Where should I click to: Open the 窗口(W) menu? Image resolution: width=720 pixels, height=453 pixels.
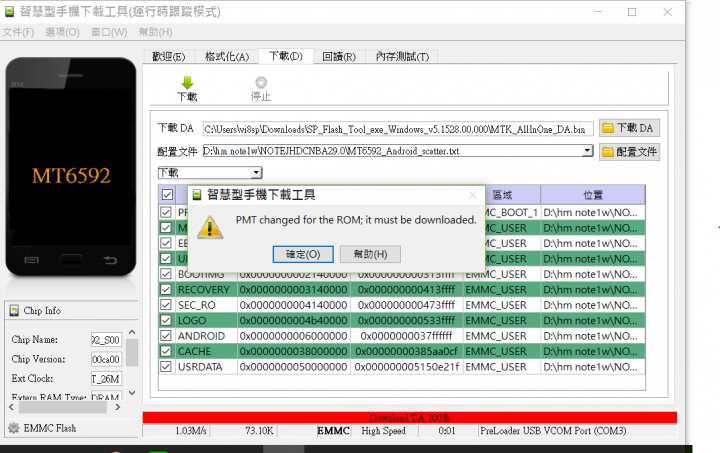click(109, 32)
